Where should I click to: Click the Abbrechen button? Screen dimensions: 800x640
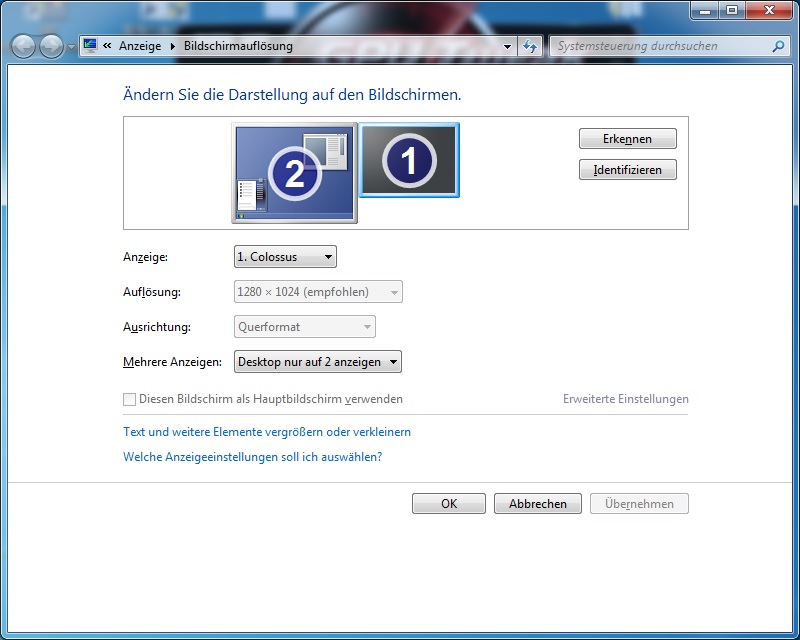coord(538,504)
